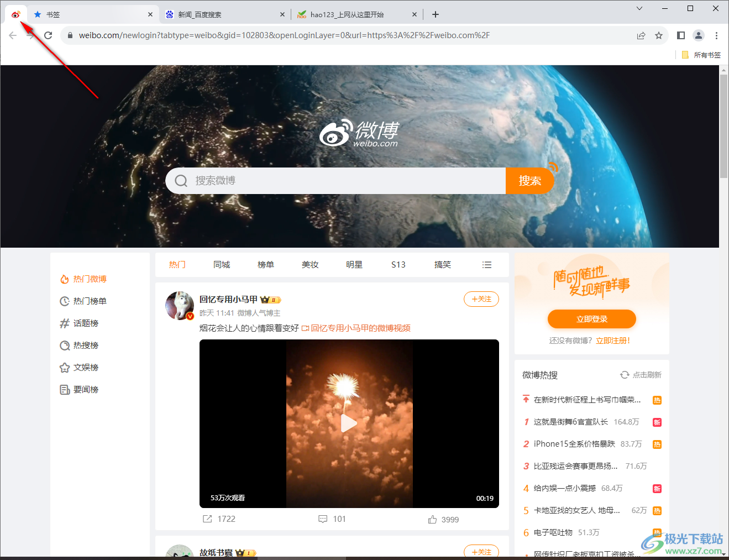Viewport: 729px width, 560px height.
Task: Select the 搞笑 feed tab
Action: pos(443,265)
